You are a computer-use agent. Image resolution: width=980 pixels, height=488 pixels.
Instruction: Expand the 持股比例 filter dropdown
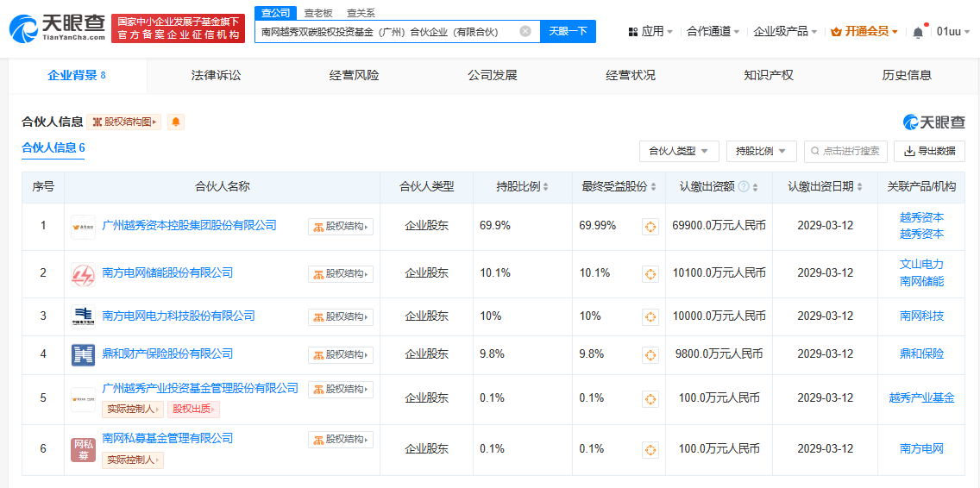tap(761, 151)
